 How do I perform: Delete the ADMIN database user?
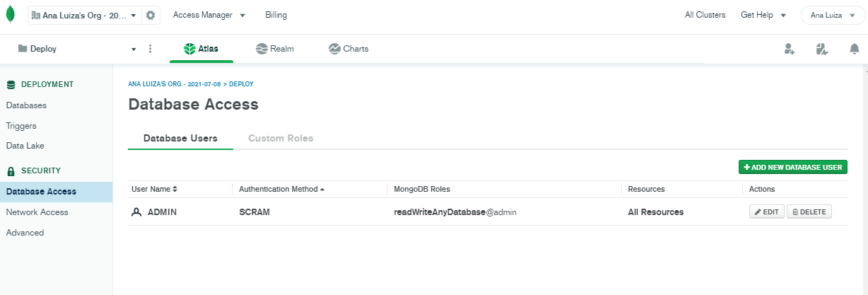tap(809, 212)
